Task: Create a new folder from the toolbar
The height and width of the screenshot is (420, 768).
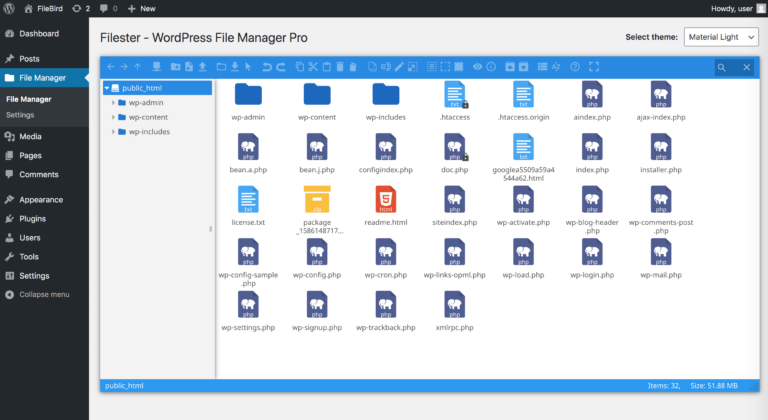Action: tap(175, 67)
